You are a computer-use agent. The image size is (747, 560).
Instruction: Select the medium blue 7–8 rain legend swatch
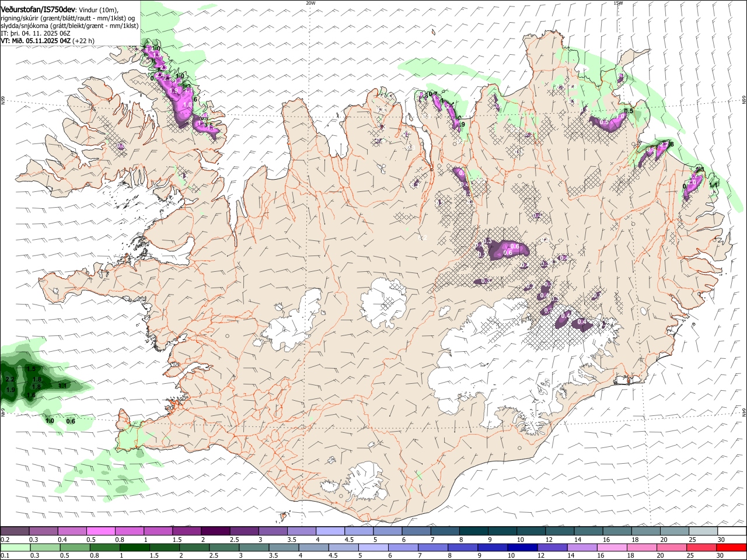(x=432, y=548)
